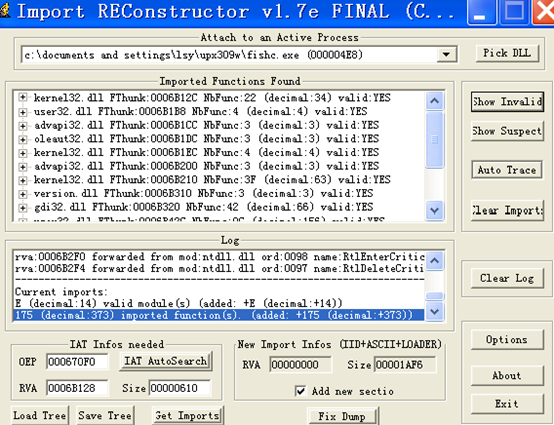Viewport: 554px width, 425px height.
Task: Expand the version.dll FThunk:0006B310 node
Action: tap(23, 194)
